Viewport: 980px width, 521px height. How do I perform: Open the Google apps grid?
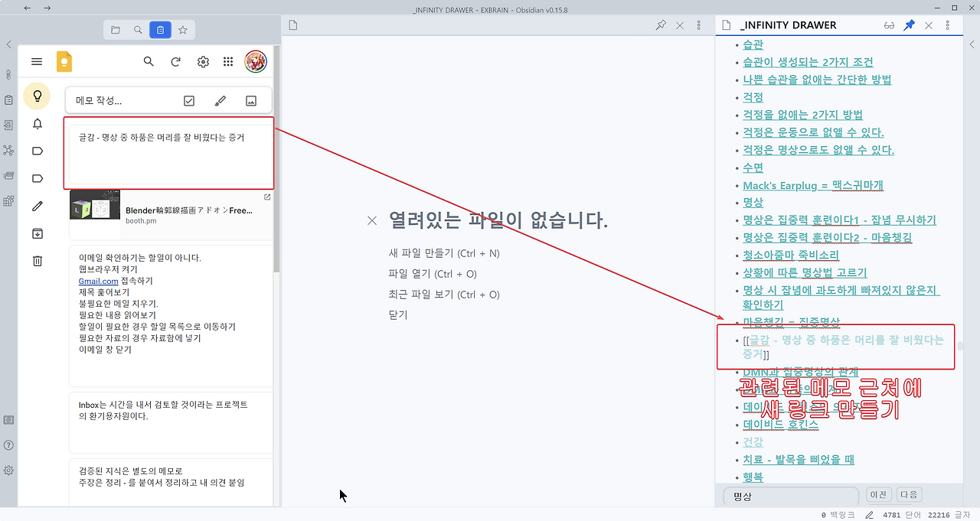(228, 62)
